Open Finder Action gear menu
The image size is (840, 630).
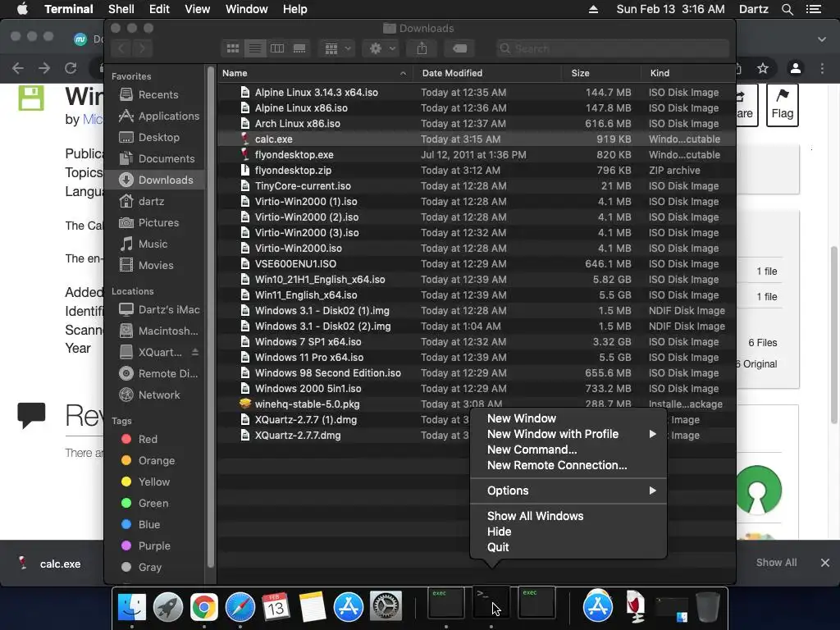coord(381,48)
